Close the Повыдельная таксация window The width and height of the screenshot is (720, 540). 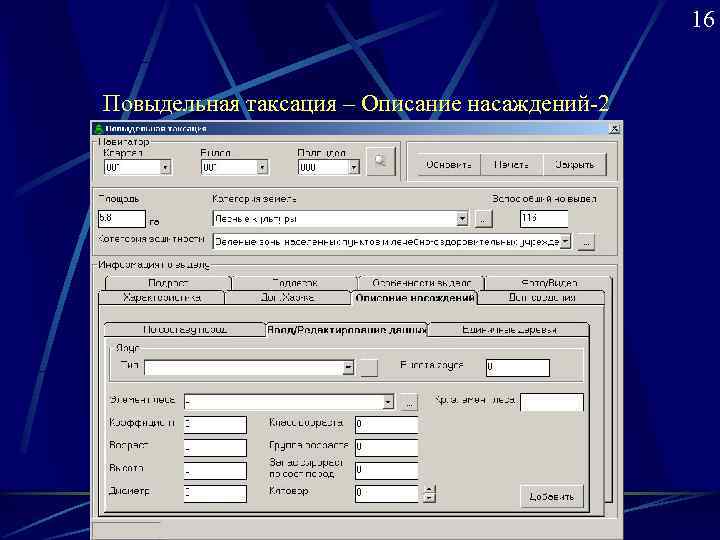pyautogui.click(x=614, y=129)
